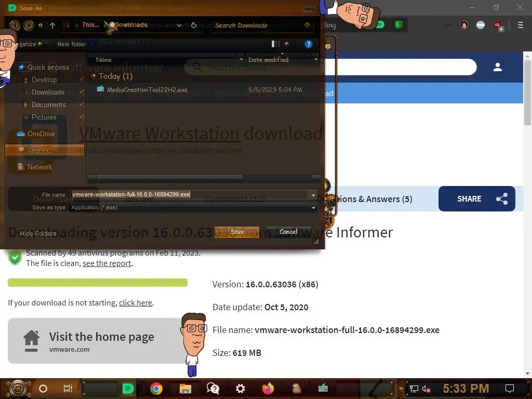Open the Start menu gear button

click(18, 388)
